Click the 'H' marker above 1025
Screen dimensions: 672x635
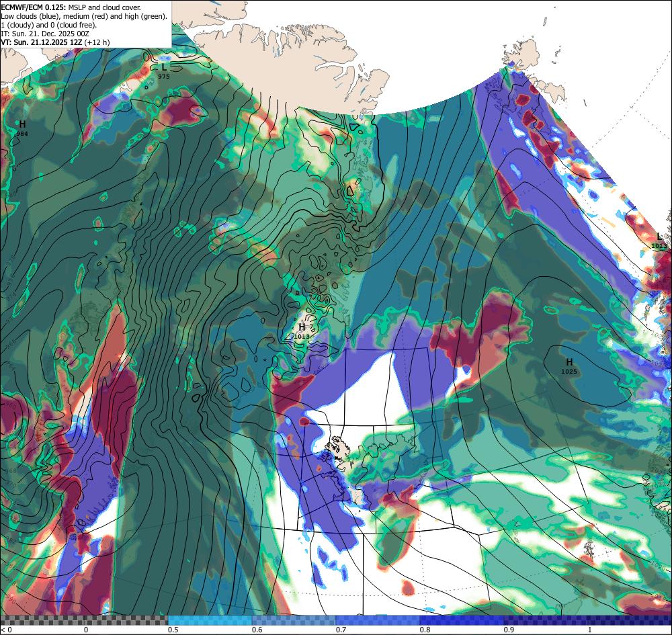[x=569, y=362]
